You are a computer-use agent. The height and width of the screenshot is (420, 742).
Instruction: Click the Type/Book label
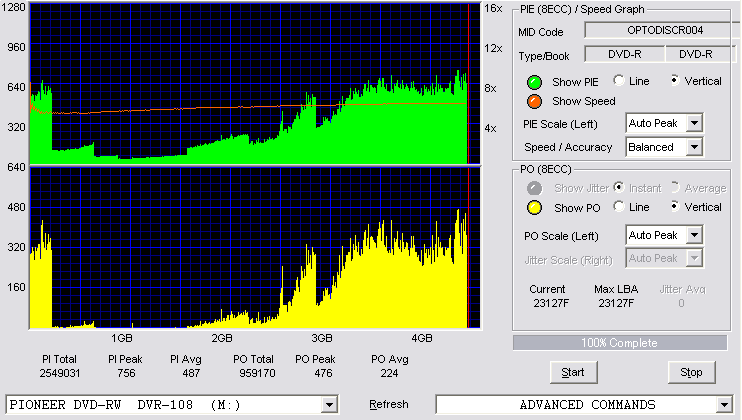pos(544,56)
